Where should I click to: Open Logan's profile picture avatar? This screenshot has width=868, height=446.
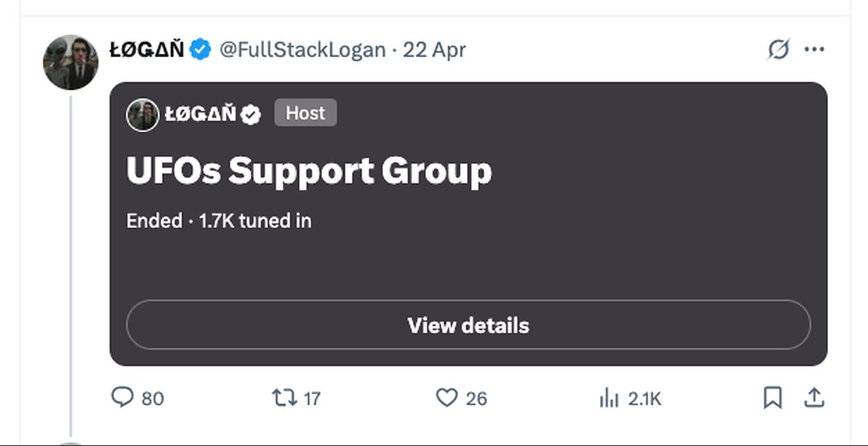71,62
